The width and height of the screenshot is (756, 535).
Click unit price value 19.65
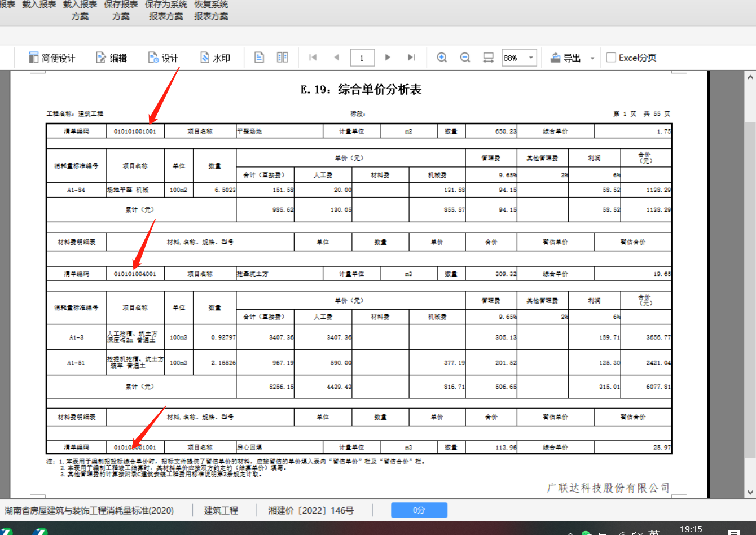click(662, 274)
